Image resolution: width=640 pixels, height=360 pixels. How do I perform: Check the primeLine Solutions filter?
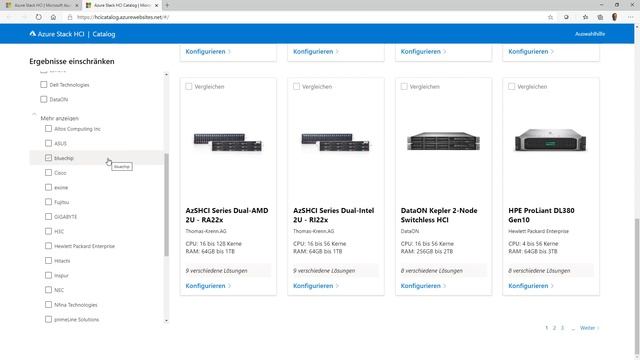coord(49,319)
